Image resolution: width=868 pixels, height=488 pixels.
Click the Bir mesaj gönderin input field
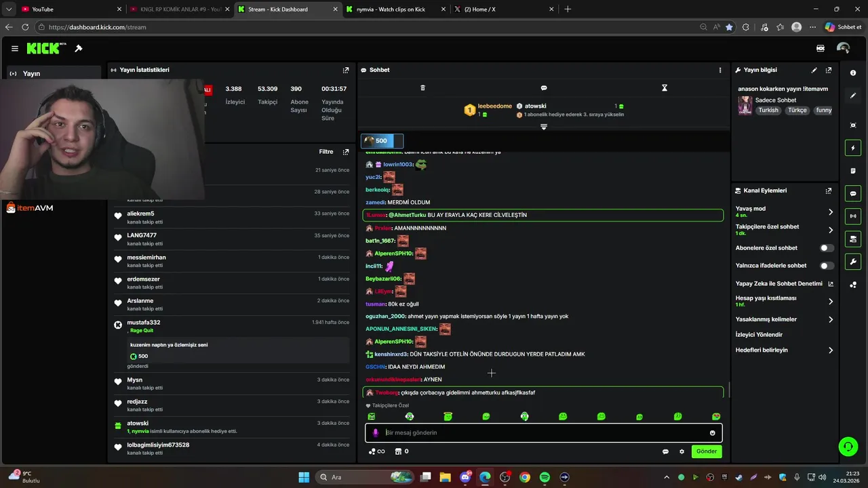coord(544,433)
